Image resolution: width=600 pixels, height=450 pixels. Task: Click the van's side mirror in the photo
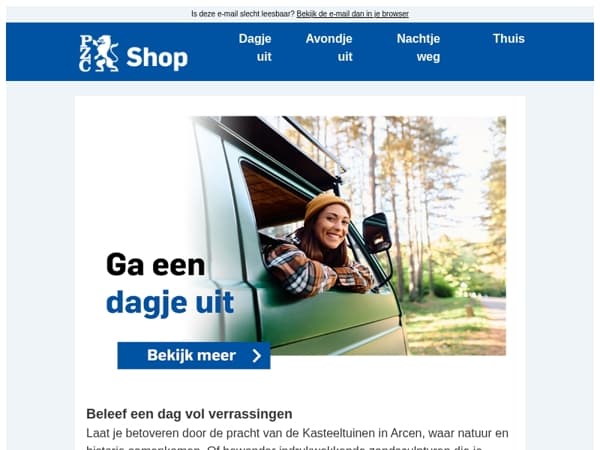click(x=377, y=233)
